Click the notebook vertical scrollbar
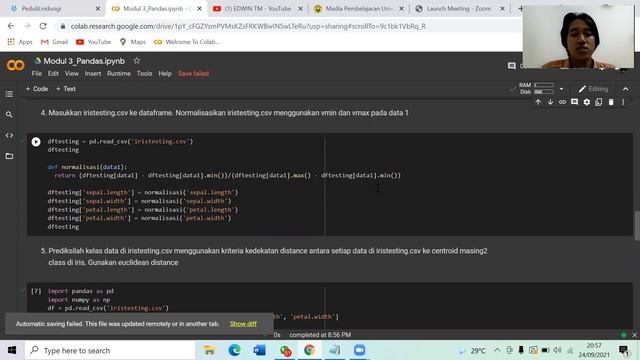This screenshot has width=640, height=360. click(x=637, y=225)
